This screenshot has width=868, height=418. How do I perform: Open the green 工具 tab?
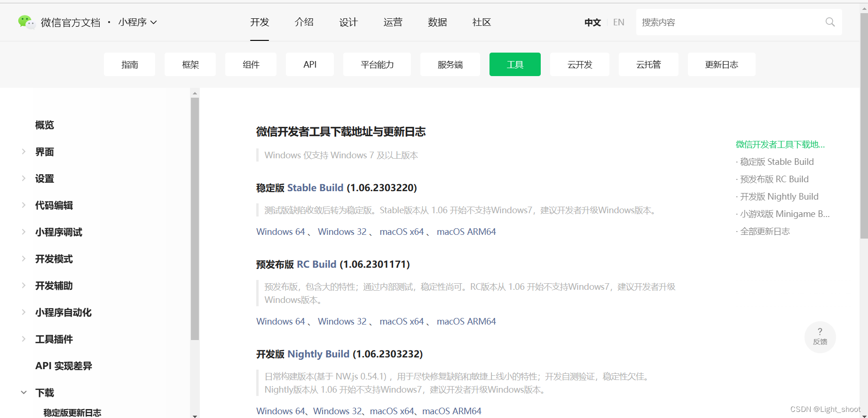pyautogui.click(x=515, y=64)
